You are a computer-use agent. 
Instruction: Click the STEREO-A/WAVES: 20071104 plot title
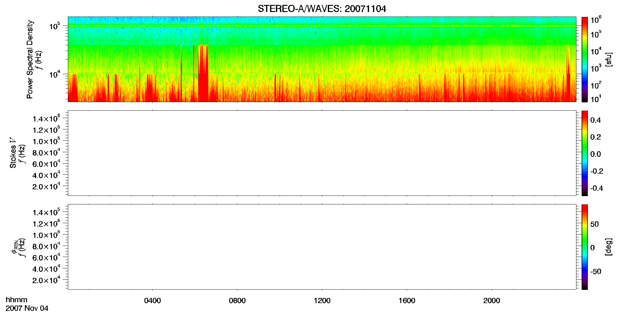point(322,9)
